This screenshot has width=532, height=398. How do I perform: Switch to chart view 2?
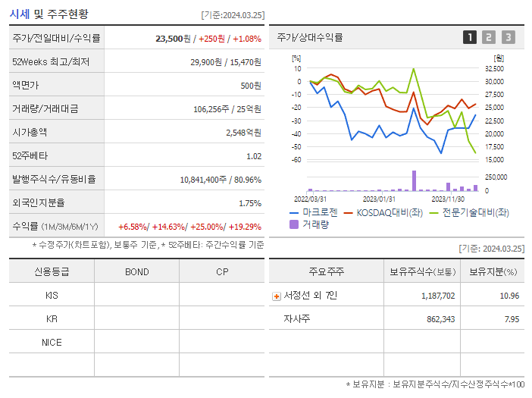tap(489, 37)
